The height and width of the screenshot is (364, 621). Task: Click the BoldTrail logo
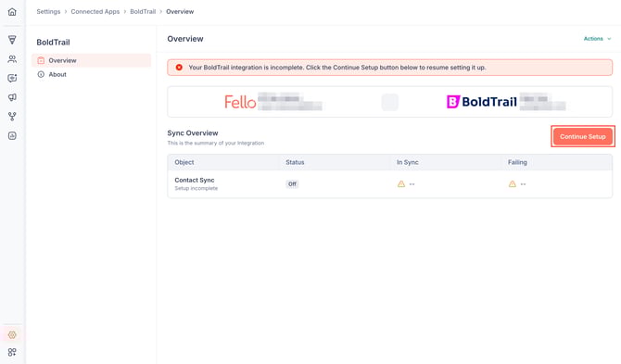click(x=482, y=102)
